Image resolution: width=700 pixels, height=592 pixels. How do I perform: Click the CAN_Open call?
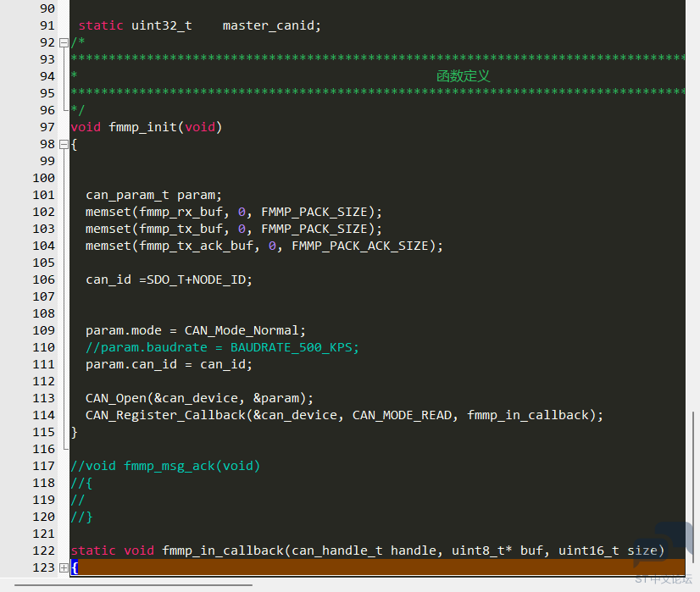pos(199,398)
